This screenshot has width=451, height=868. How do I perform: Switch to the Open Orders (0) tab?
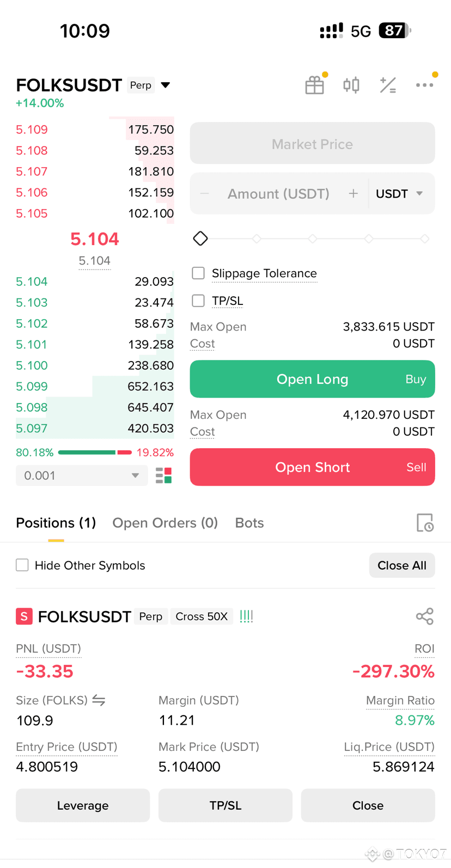165,523
